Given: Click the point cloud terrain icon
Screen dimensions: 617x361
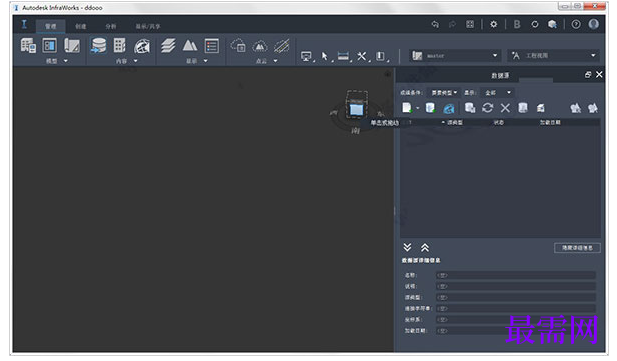Looking at the screenshot, I should [x=260, y=46].
